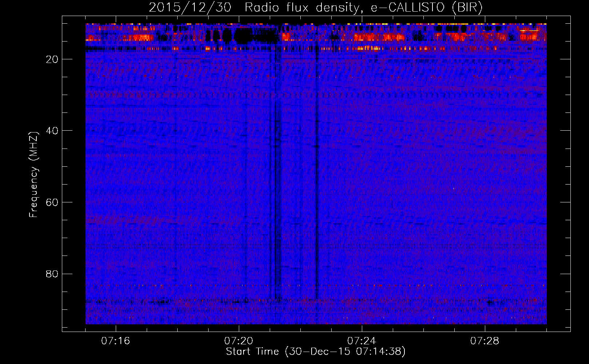Screen dimensions: 589x364
Task: Click the "Start Time (30-Dec-15 07:14:38)" label
Action: [316, 352]
